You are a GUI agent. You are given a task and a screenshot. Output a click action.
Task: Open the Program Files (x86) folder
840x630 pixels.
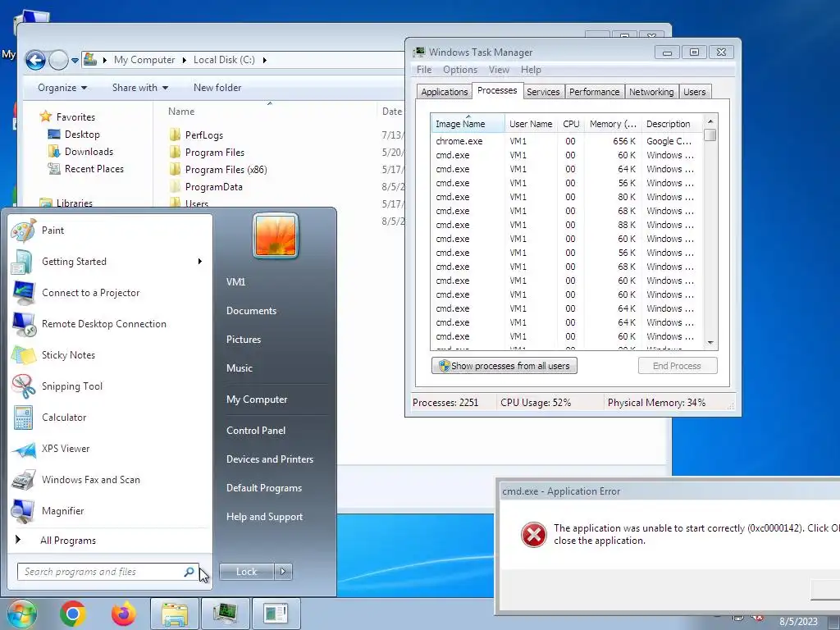click(226, 169)
